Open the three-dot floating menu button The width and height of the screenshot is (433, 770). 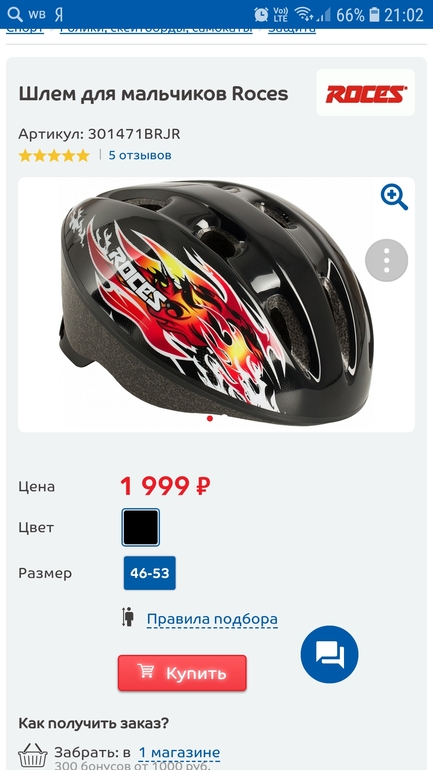pyautogui.click(x=386, y=260)
